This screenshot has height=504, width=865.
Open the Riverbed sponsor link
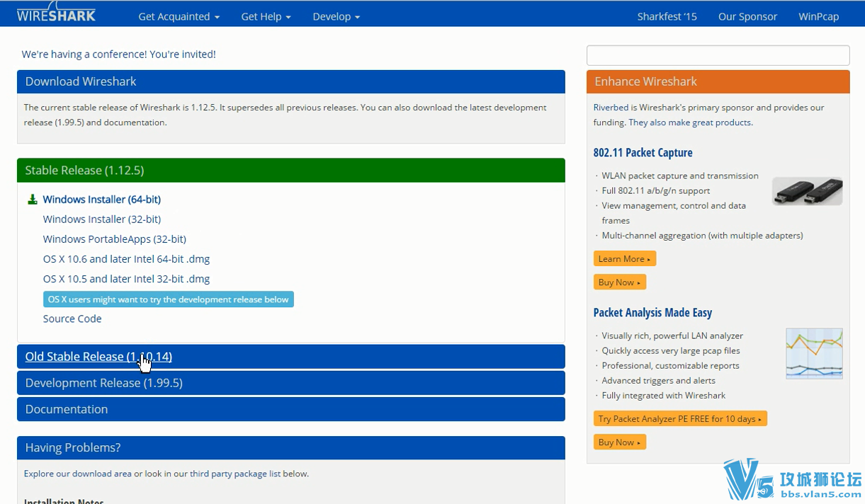coord(611,108)
